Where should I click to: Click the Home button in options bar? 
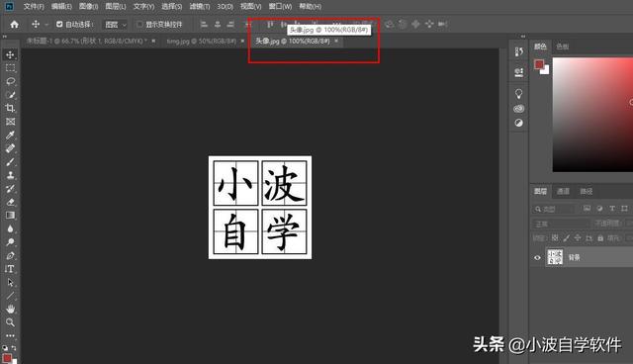pos(14,24)
